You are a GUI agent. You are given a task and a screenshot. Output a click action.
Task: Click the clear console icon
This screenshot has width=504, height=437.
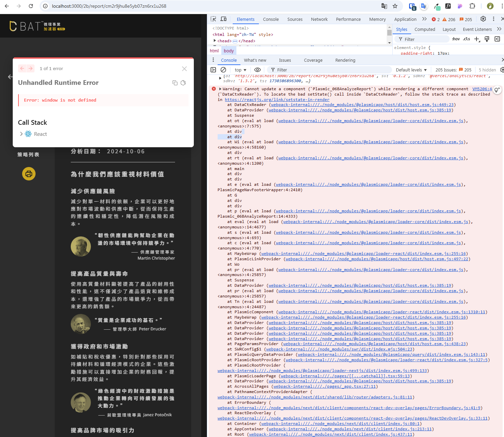223,70
